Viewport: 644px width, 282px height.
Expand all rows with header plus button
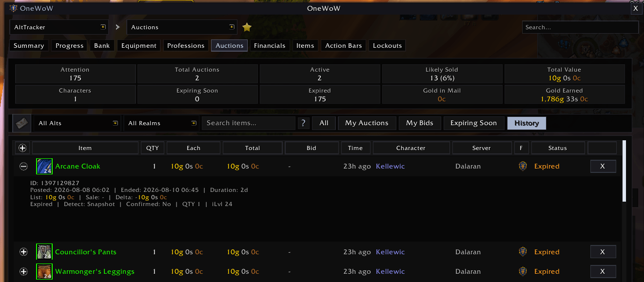click(x=22, y=148)
